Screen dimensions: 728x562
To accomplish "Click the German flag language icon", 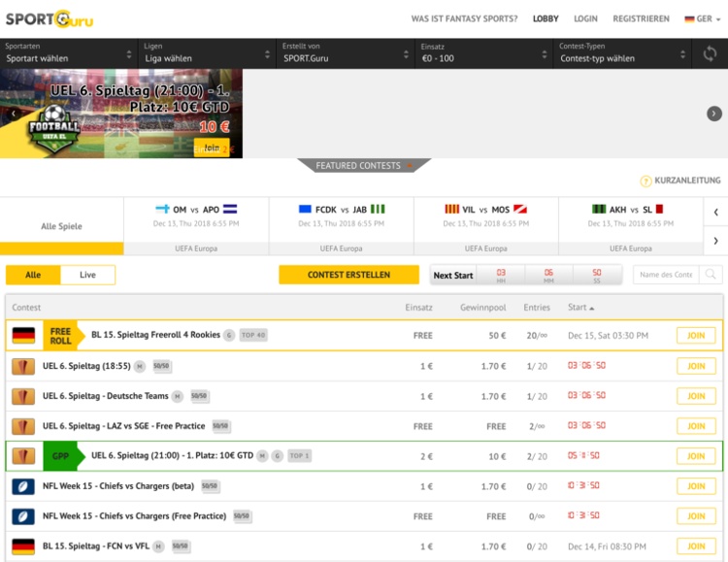I will (x=689, y=19).
